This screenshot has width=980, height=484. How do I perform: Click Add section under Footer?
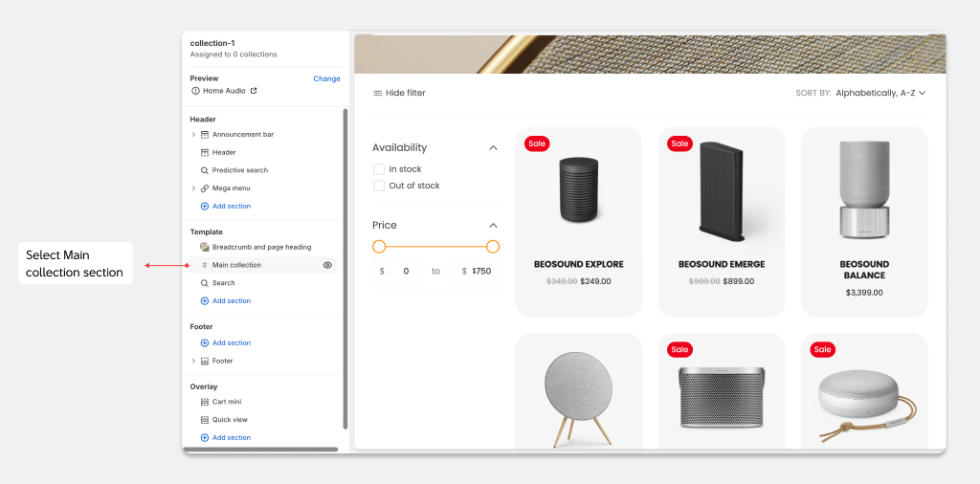coord(231,342)
